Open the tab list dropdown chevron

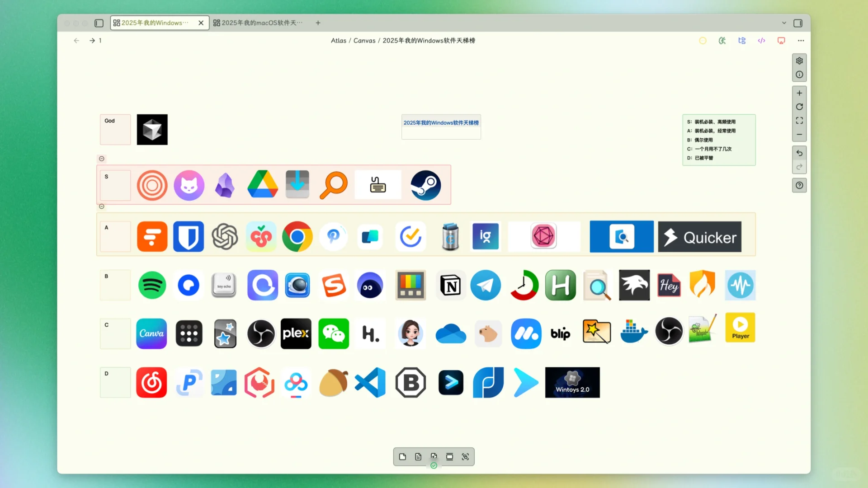tap(784, 23)
